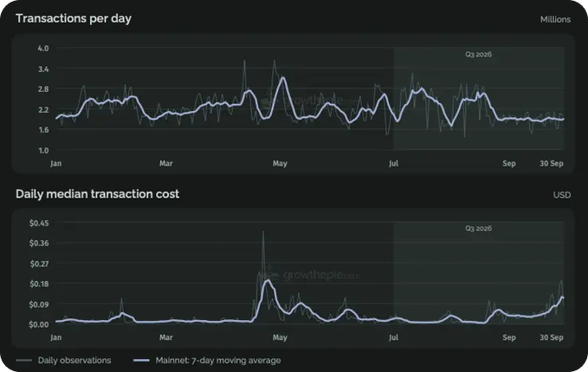Viewport: 588px width, 372px height.
Task: Click the '$0.00' y-axis value
Action: pos(39,324)
